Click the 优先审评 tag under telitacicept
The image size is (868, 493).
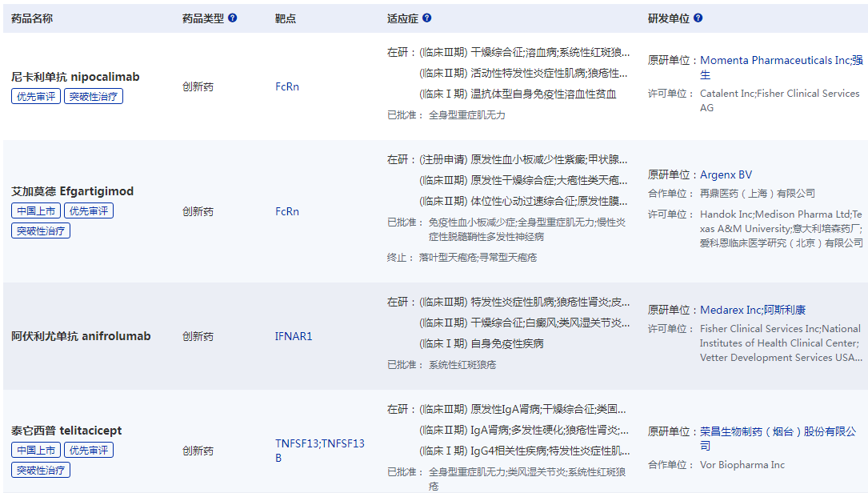(89, 449)
